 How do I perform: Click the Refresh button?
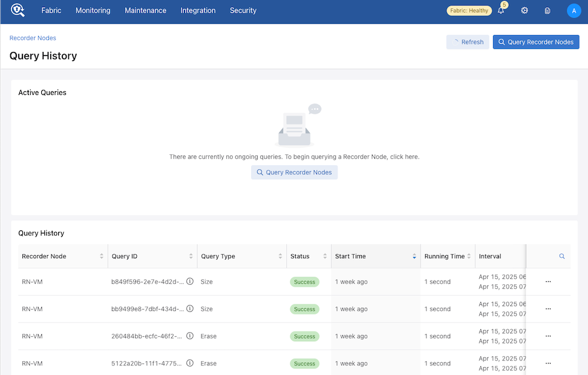click(x=468, y=42)
